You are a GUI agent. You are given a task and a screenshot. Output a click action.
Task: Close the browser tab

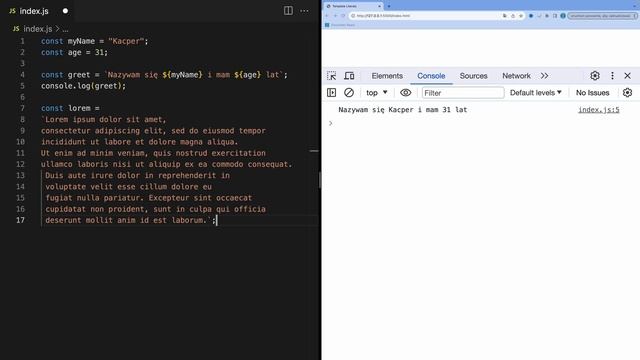pos(380,6)
